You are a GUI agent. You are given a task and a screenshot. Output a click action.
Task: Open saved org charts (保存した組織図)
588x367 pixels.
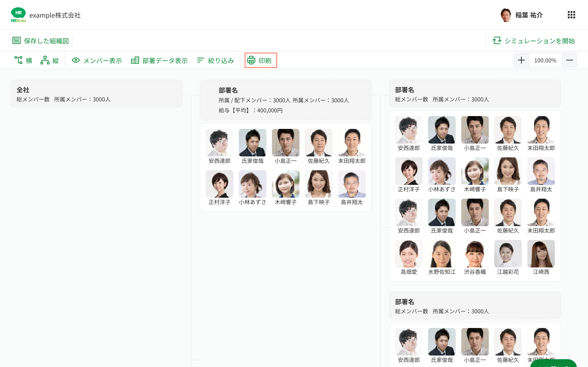[x=41, y=41]
